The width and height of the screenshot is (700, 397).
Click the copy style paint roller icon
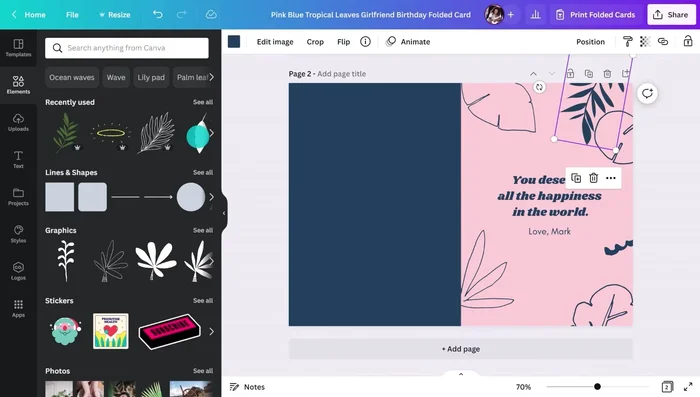(x=627, y=42)
